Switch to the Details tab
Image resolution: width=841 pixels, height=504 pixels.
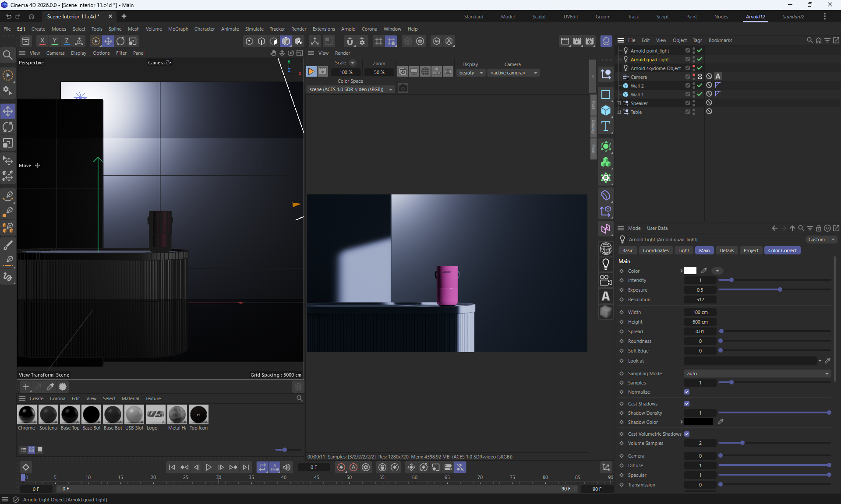726,250
